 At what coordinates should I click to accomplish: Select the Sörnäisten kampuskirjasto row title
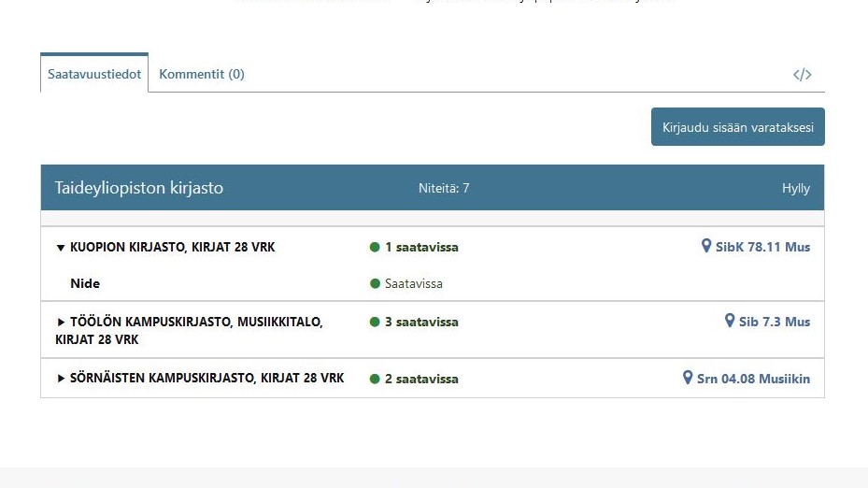click(206, 379)
